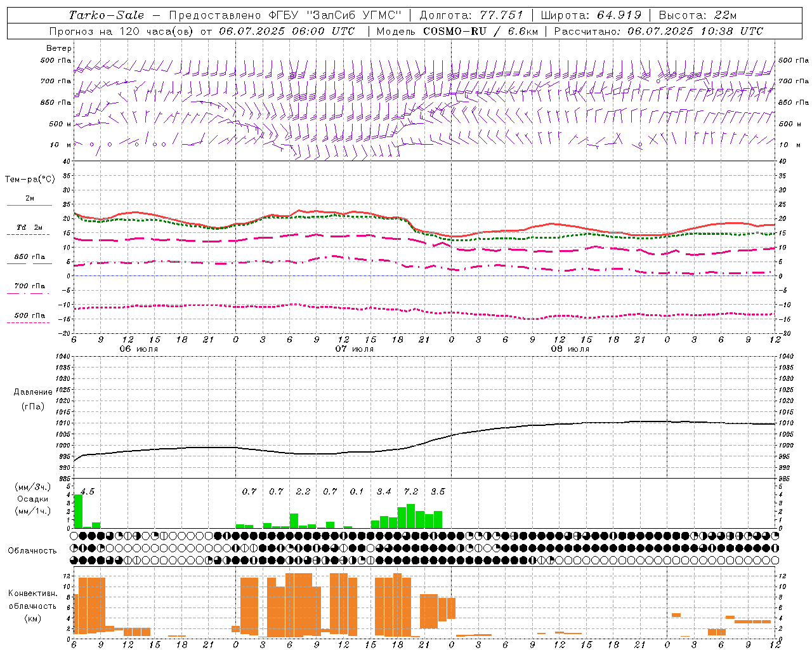Select the (мм/3ч.) precipitation unit label
Screen dimensions: 812x650
point(32,487)
